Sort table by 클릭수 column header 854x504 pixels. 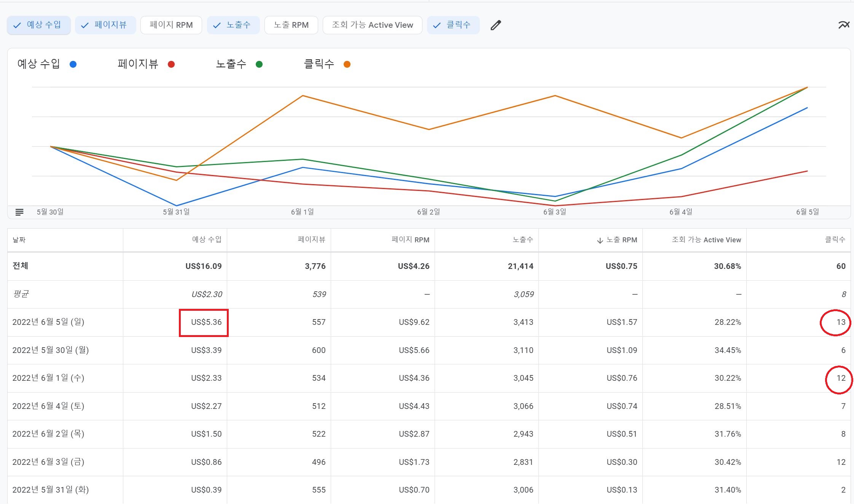[x=835, y=240]
